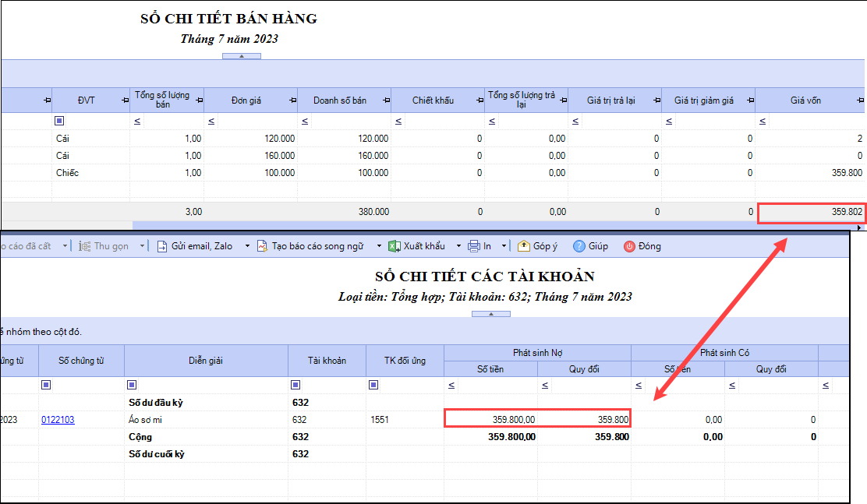Open dropdown arrow next to Gửi email, Zalo
Screen dimensions: 867x504
(247, 246)
